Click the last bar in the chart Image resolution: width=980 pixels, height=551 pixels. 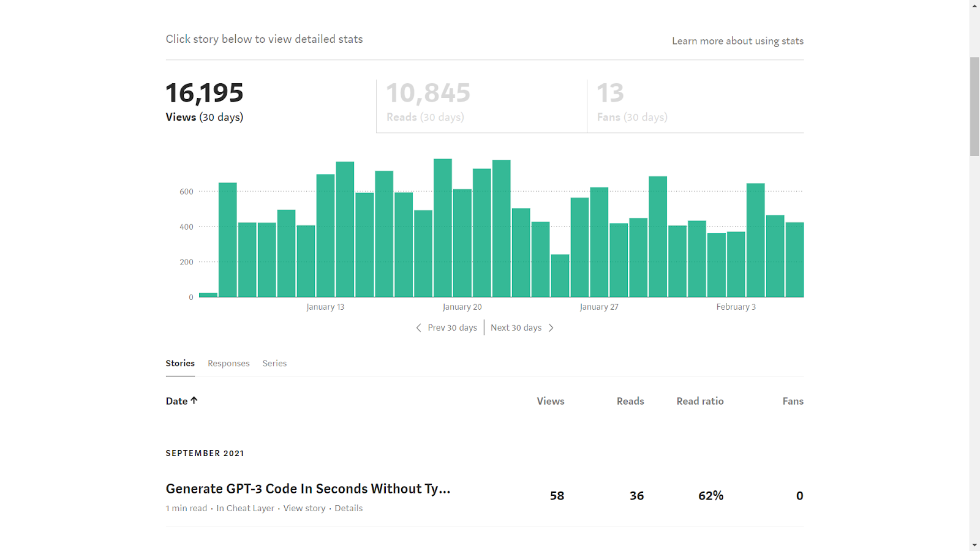point(794,260)
